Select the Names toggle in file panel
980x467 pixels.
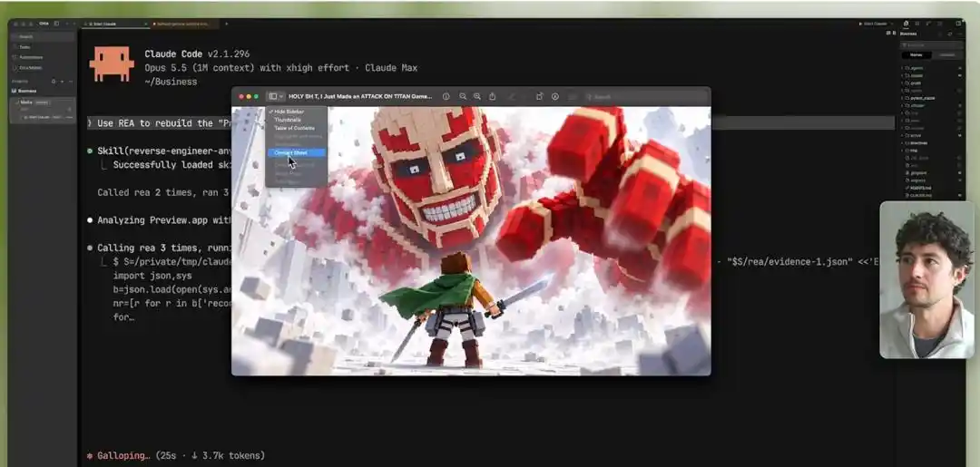pyautogui.click(x=916, y=55)
